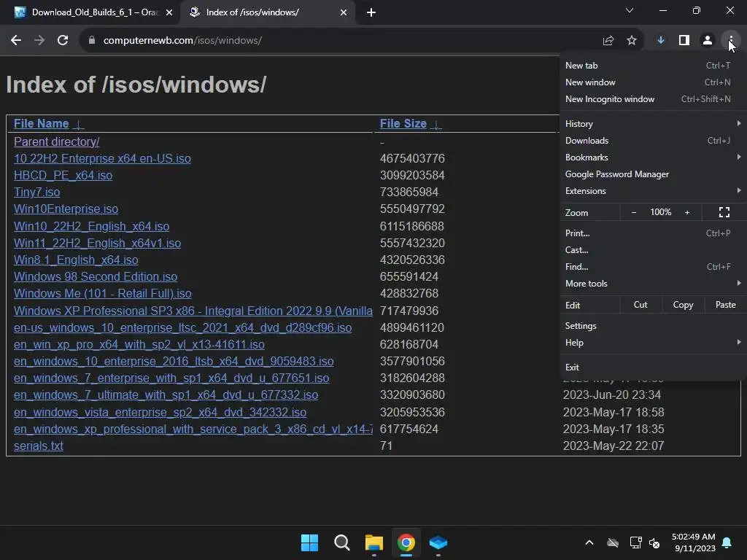Click Chrome icon on the taskbar
The height and width of the screenshot is (560, 747).
(406, 542)
